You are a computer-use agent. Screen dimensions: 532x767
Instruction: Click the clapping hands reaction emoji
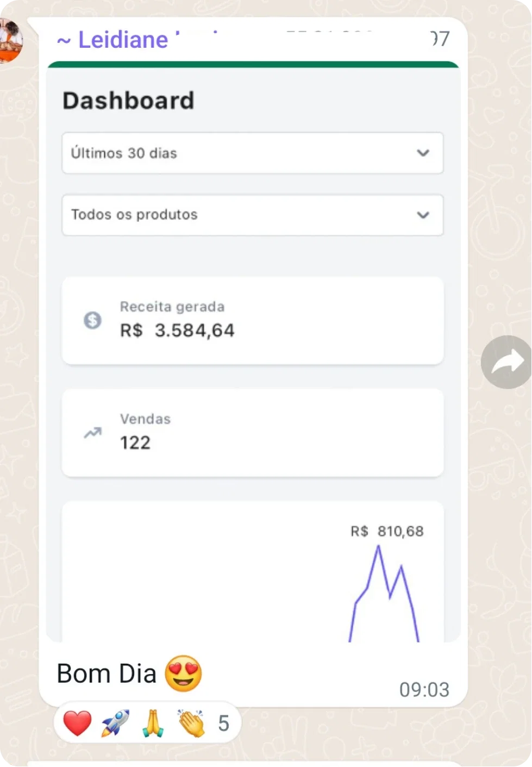191,724
